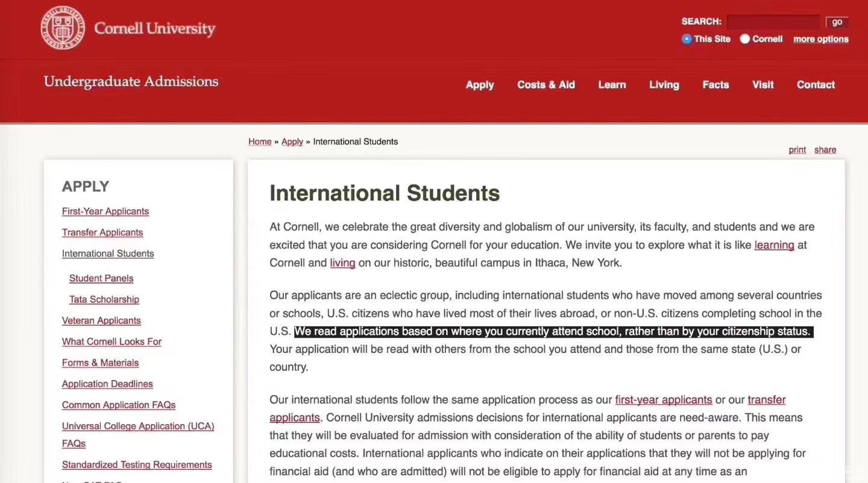Open Standardized Testing Requirements link

click(137, 465)
